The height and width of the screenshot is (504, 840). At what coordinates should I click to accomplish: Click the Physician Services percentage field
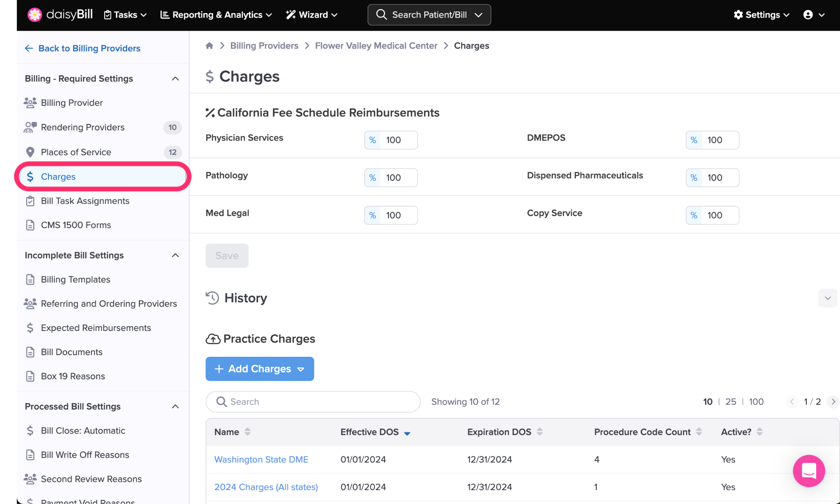tap(398, 140)
